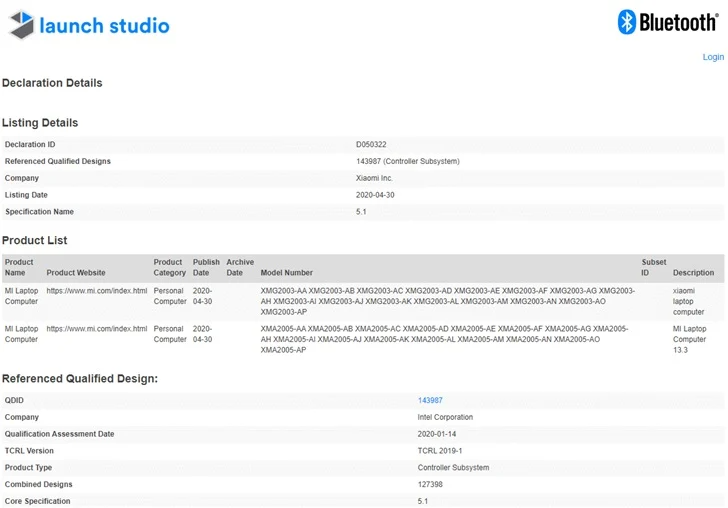Click the Declaration Details page heading
The height and width of the screenshot is (508, 728).
(52, 83)
